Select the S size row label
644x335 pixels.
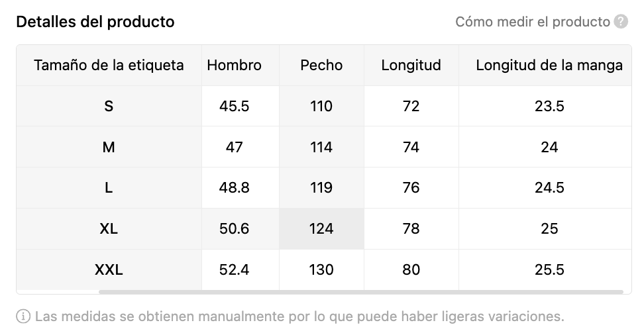click(x=109, y=106)
